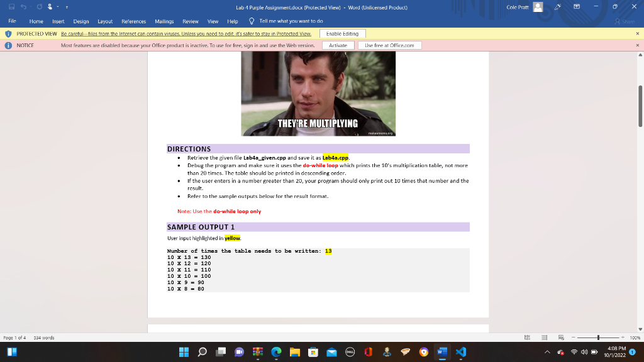Open the Help tab
The height and width of the screenshot is (362, 644).
click(233, 21)
